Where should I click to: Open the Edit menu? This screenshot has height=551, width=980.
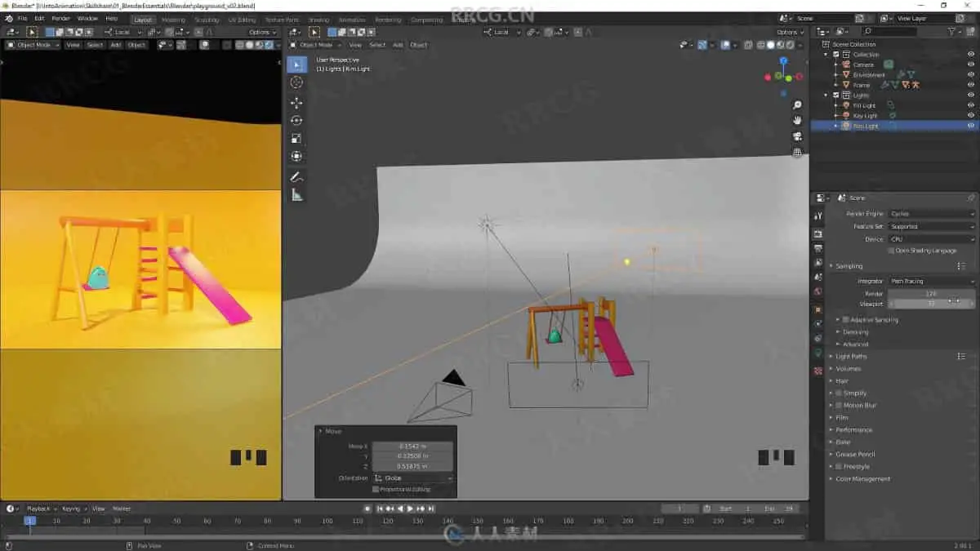(x=39, y=18)
